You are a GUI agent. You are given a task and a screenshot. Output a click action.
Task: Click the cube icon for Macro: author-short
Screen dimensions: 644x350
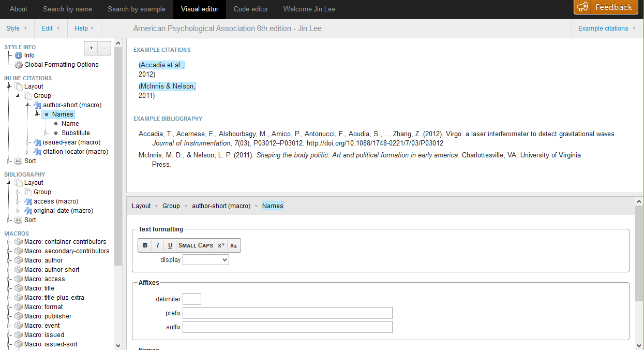click(x=19, y=270)
